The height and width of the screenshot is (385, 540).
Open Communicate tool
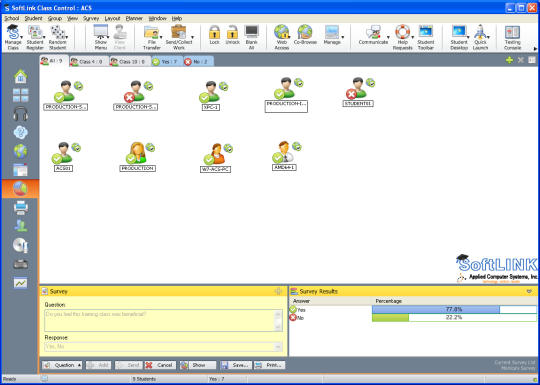373,35
